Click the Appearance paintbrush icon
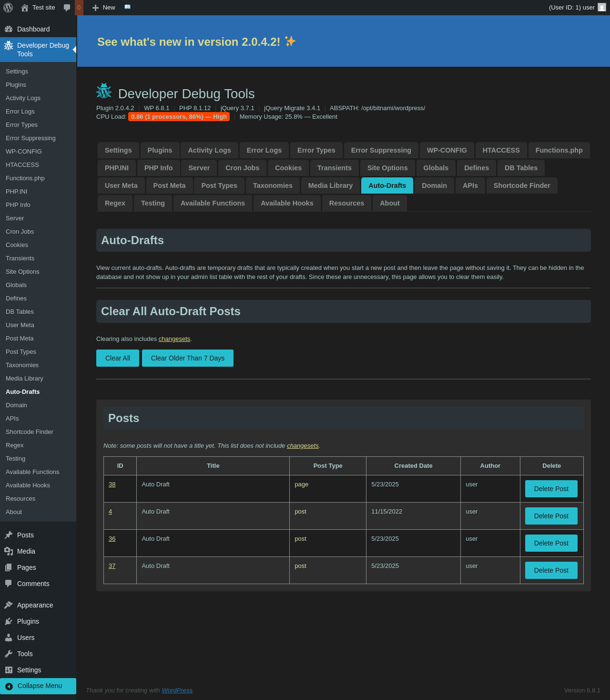Viewport: 610px width, 700px height. point(9,605)
